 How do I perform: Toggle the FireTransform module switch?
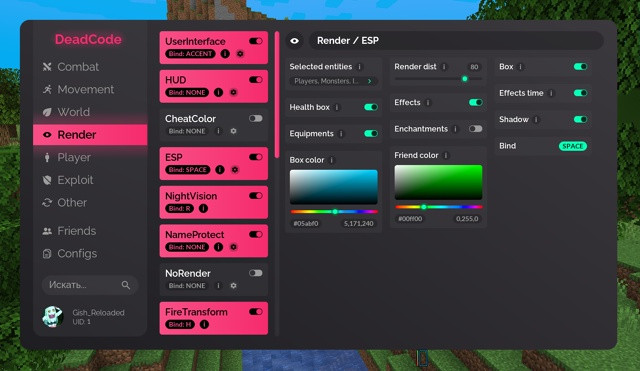pyautogui.click(x=256, y=312)
